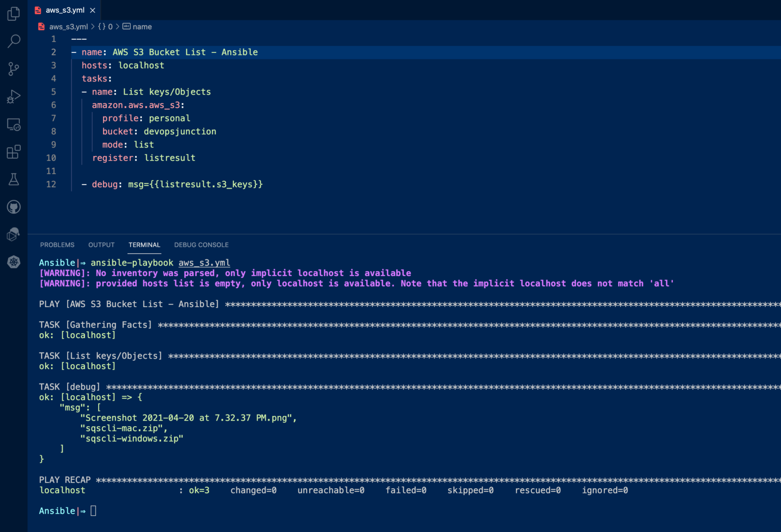Screen dimensions: 781x532
Task: Open the Extensions view
Action: 13,152
